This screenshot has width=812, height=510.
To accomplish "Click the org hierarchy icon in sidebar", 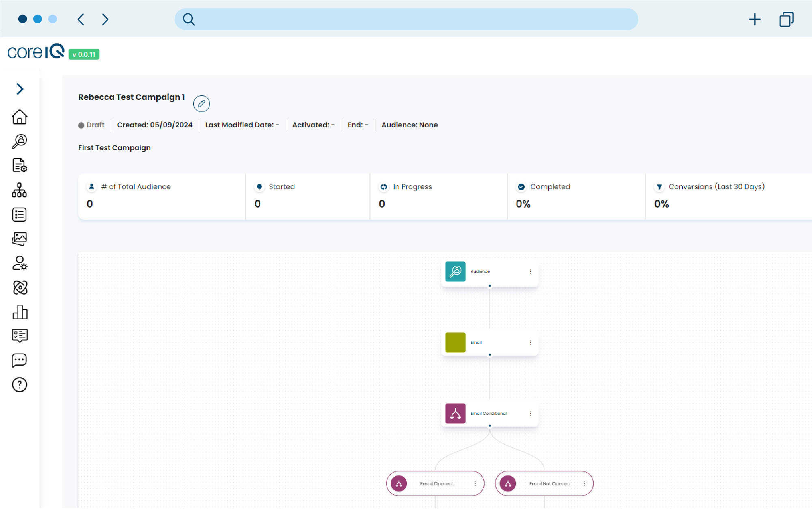I will [19, 190].
